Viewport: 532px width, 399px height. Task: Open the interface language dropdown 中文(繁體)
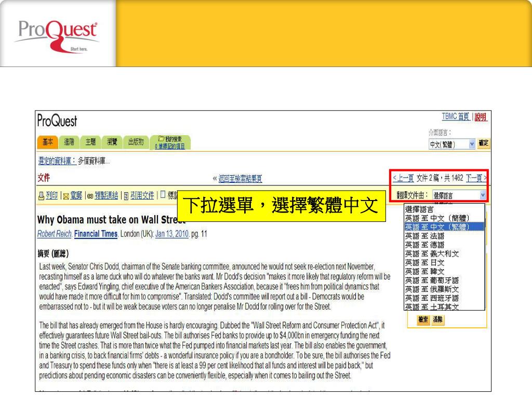pos(452,144)
